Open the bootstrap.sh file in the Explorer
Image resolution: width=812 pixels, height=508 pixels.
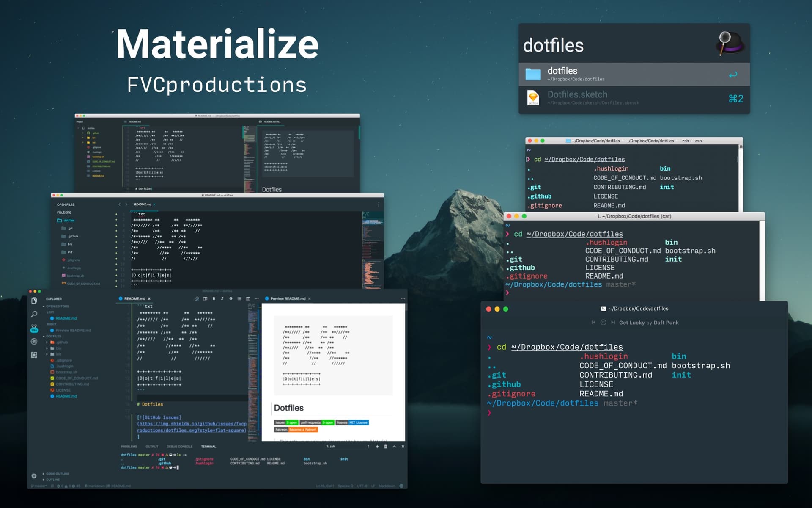click(x=66, y=372)
